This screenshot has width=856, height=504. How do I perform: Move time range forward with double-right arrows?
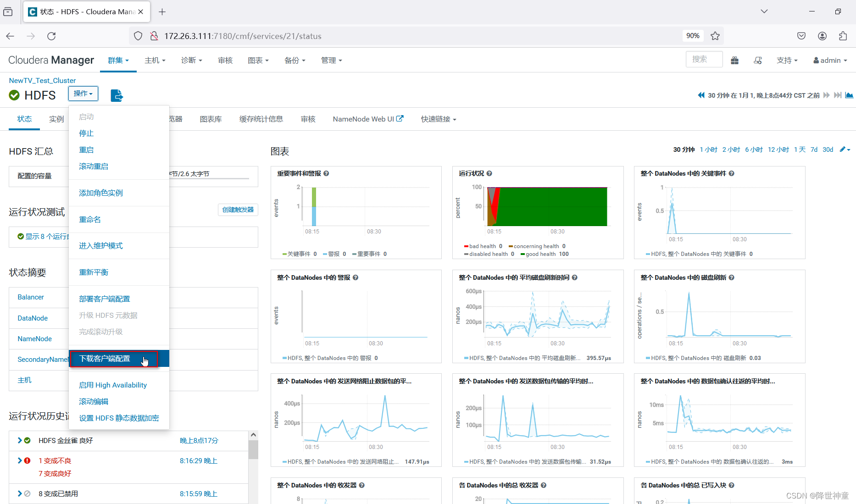point(826,95)
